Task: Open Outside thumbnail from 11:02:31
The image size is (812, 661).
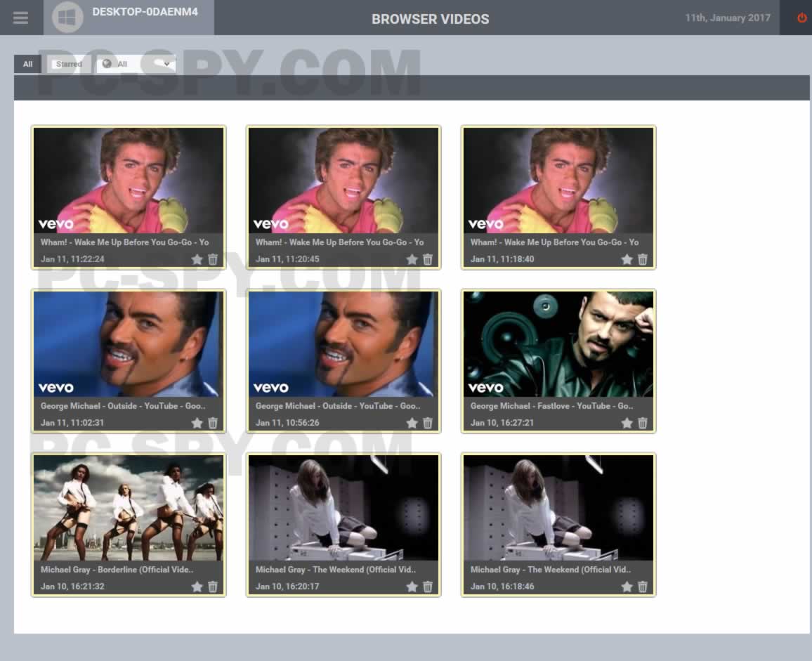Action: (x=129, y=344)
